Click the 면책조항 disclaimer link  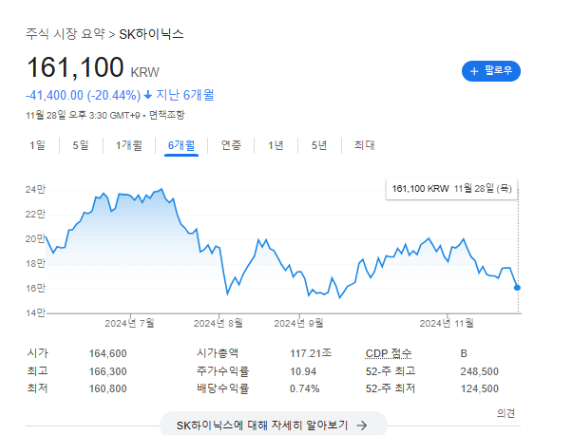click(167, 115)
